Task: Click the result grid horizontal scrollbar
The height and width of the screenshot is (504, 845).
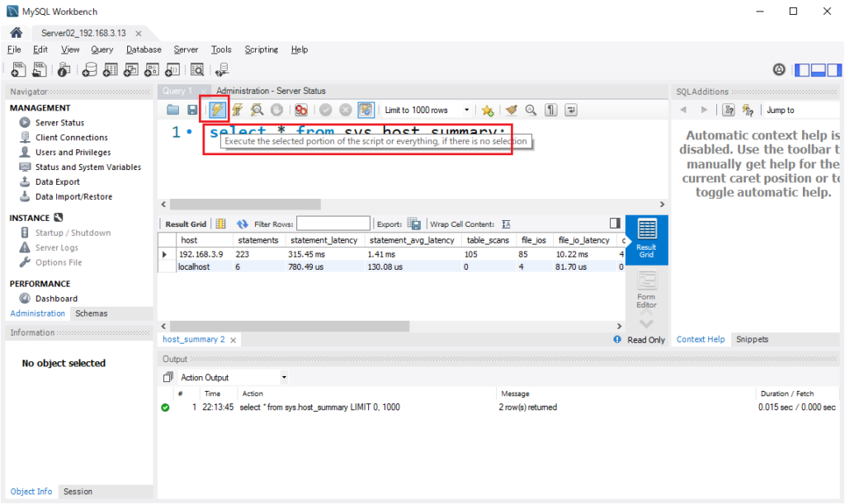Action: (290, 327)
